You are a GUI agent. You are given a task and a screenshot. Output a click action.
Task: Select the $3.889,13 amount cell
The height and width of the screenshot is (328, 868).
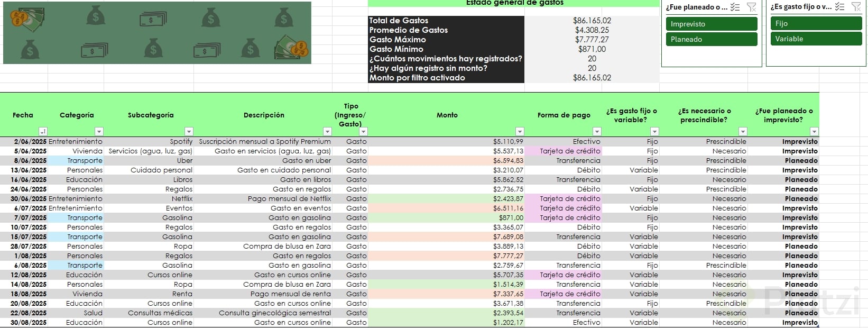[447, 246]
